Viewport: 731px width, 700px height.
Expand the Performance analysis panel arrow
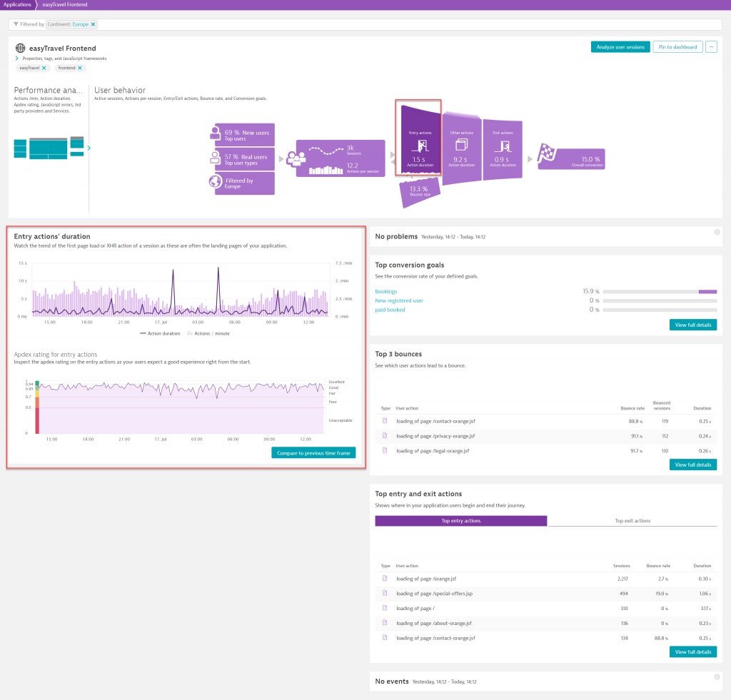coord(89,148)
